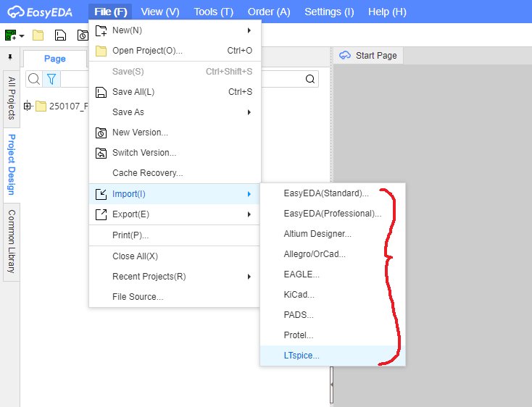532x407 pixels.
Task: Open the Export(E) submenu
Action: [175, 214]
